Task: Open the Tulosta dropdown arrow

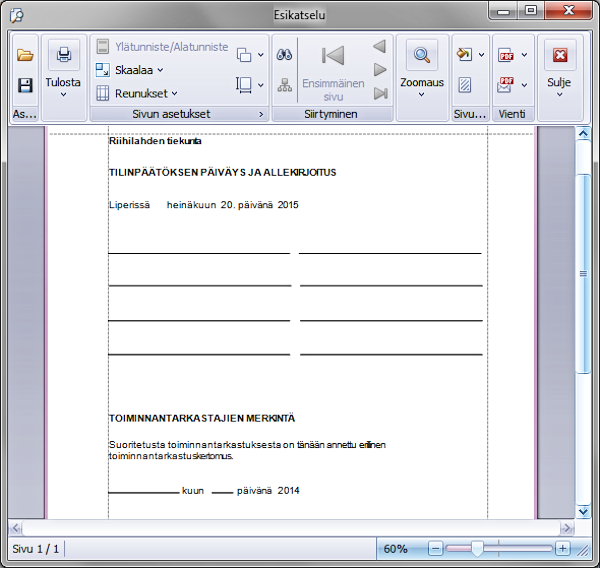Action: point(63,95)
